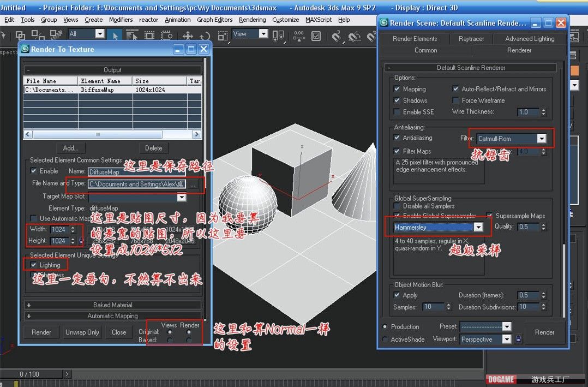Toggle the Keyboard Shortcut Override icon
Viewport: 588px width, 387px height.
[x=316, y=35]
